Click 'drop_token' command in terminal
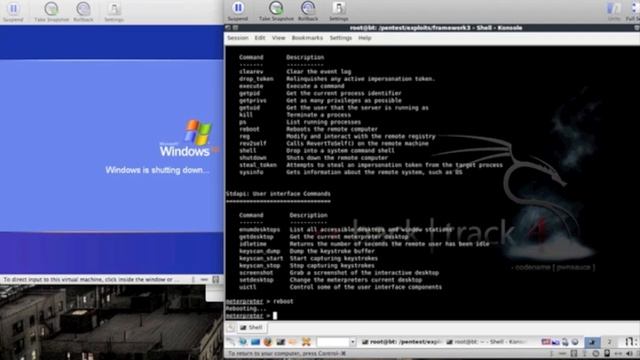This screenshot has height=360, width=640. point(256,79)
